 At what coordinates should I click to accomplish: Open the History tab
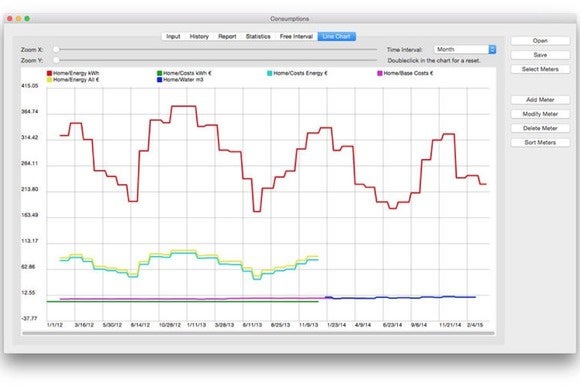(199, 36)
